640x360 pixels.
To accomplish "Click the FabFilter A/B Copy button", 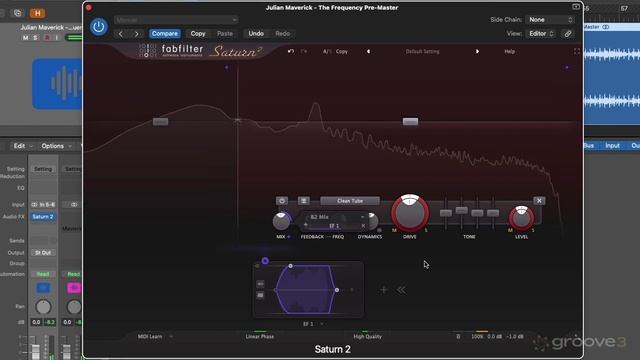I will 342,51.
